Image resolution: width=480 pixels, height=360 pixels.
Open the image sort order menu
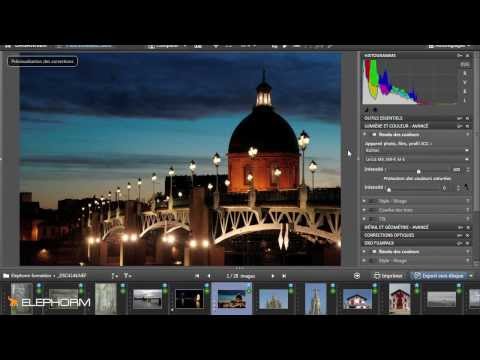click(114, 276)
